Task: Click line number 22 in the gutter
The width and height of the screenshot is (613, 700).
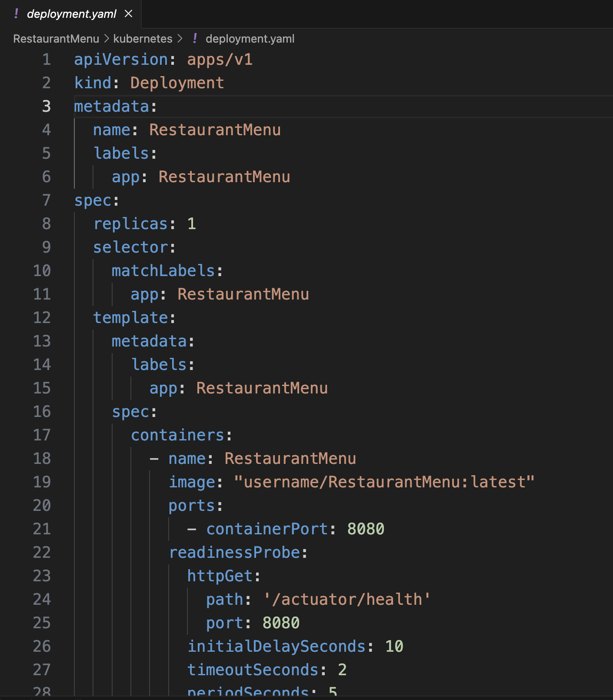Action: point(42,553)
